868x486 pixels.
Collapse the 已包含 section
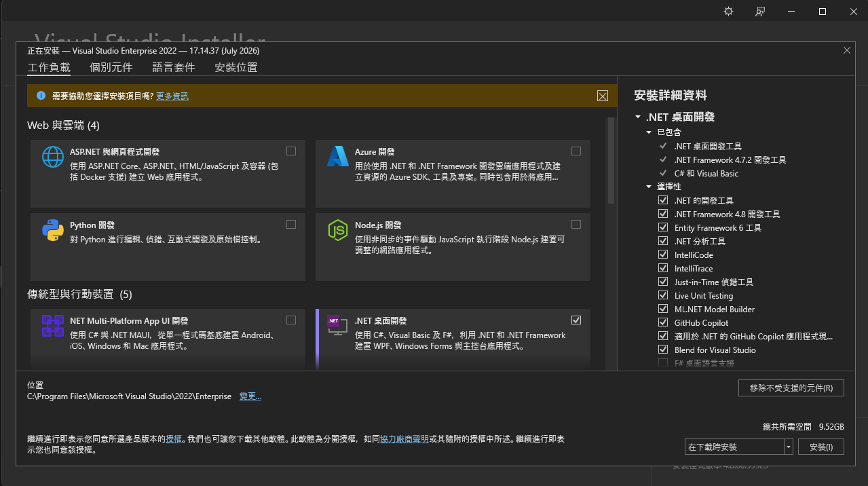pos(649,132)
